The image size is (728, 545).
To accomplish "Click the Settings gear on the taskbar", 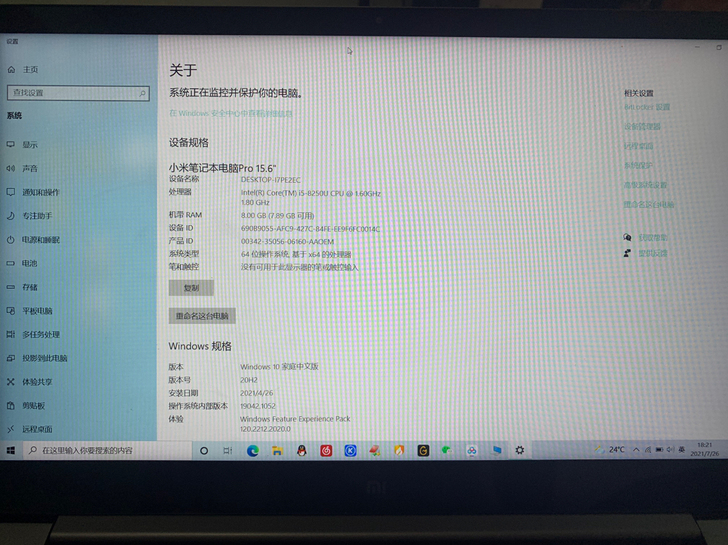I will pyautogui.click(x=520, y=450).
